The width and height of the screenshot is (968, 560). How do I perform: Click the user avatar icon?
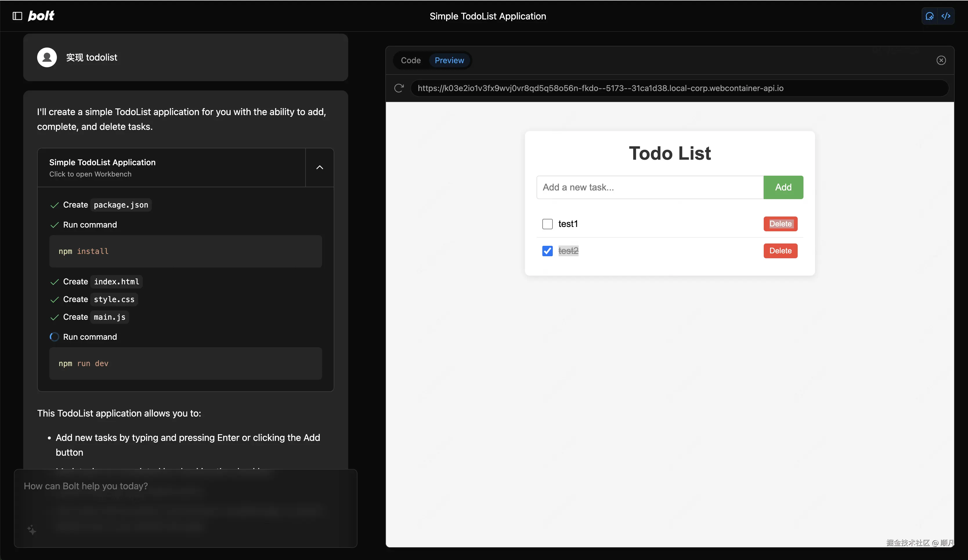(x=47, y=58)
